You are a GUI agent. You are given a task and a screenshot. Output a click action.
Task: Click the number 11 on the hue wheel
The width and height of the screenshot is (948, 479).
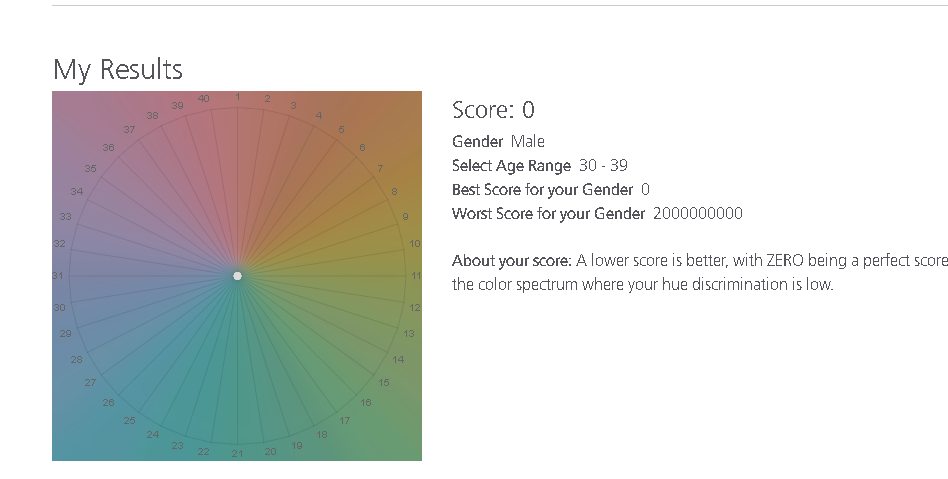(x=416, y=275)
